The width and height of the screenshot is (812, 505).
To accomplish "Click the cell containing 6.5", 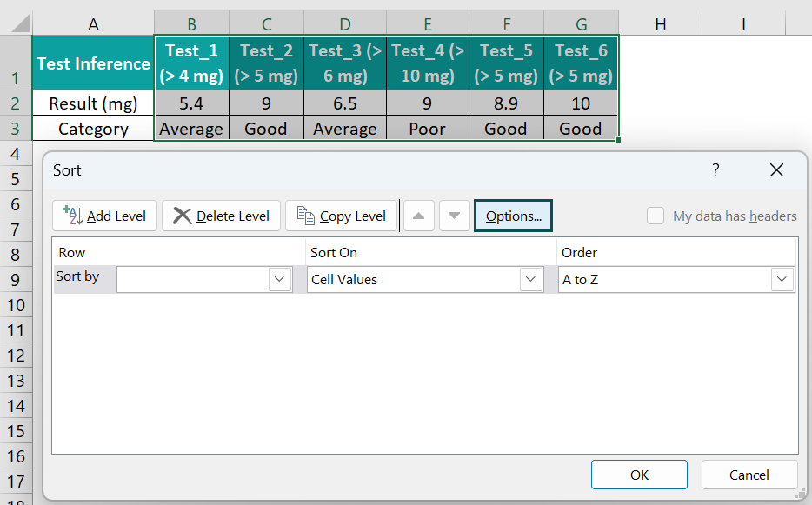I will 345,103.
